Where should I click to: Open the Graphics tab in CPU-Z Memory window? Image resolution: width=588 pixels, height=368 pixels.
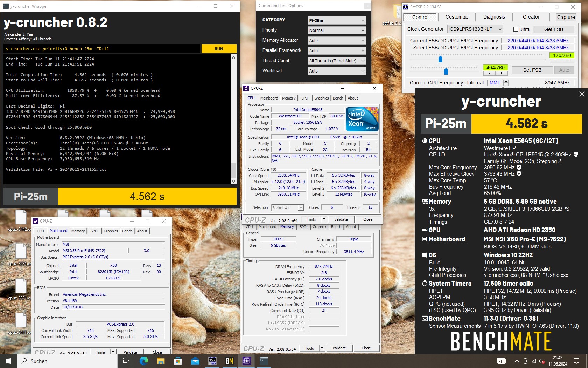pos(320,227)
